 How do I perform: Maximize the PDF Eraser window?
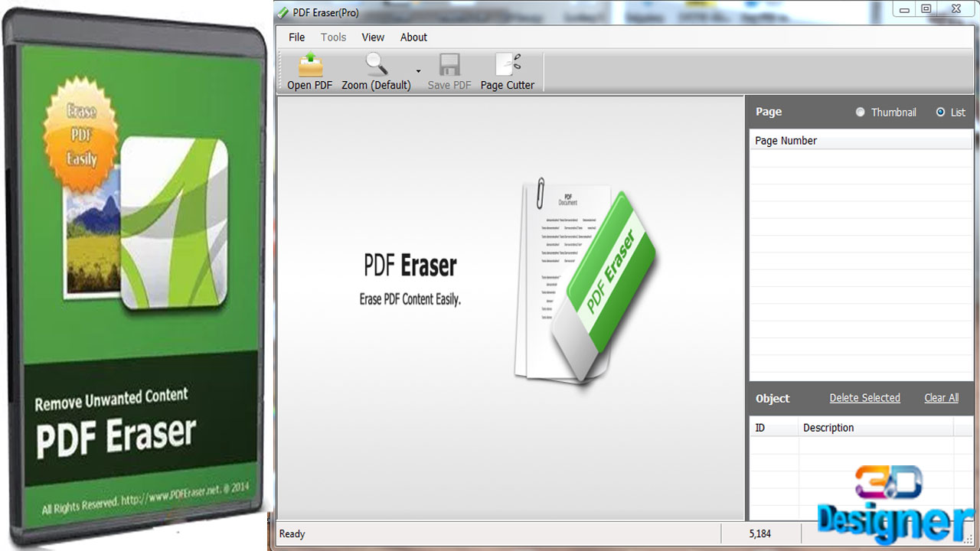pyautogui.click(x=926, y=9)
